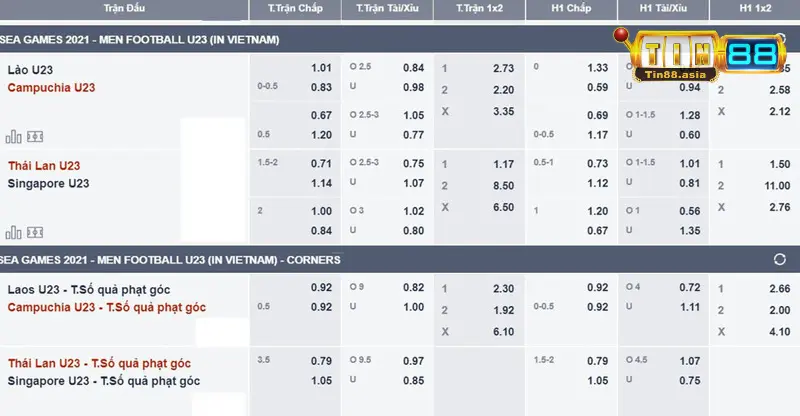The width and height of the screenshot is (800, 416).
Task: Open statistics chart icon for Lào U23 match
Action: coord(13,136)
